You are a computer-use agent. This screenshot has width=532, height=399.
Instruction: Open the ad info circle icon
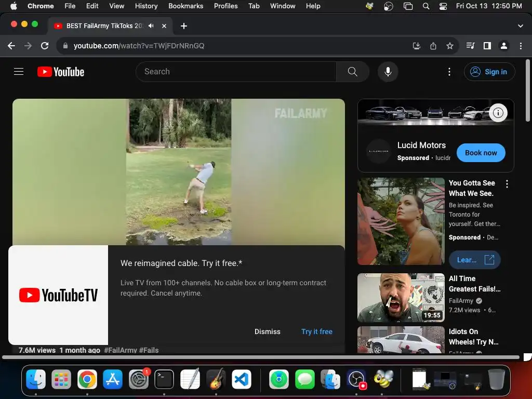(x=498, y=113)
